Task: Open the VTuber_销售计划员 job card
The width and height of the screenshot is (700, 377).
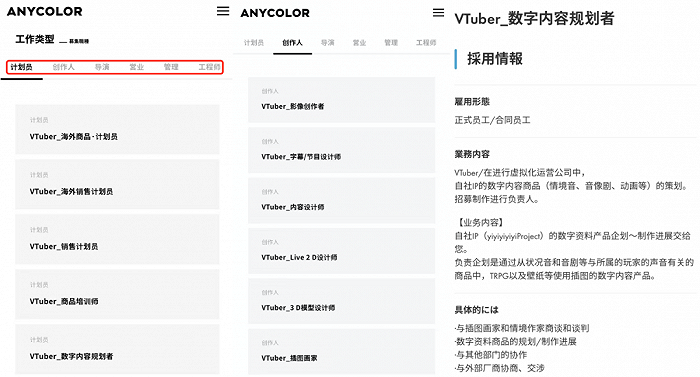Action: [117, 239]
